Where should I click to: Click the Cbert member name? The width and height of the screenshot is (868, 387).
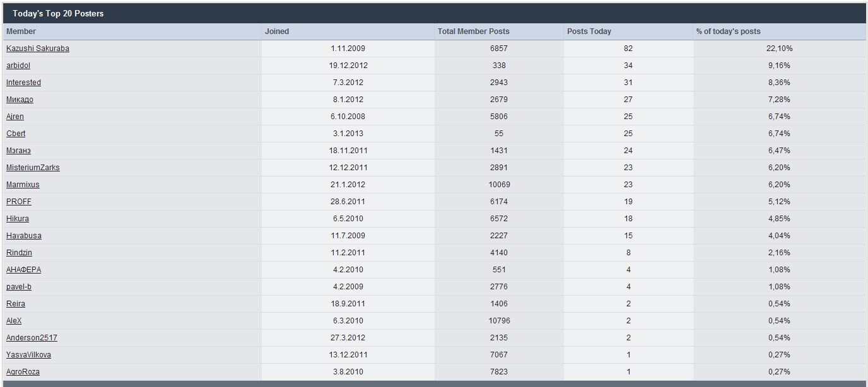pos(16,134)
